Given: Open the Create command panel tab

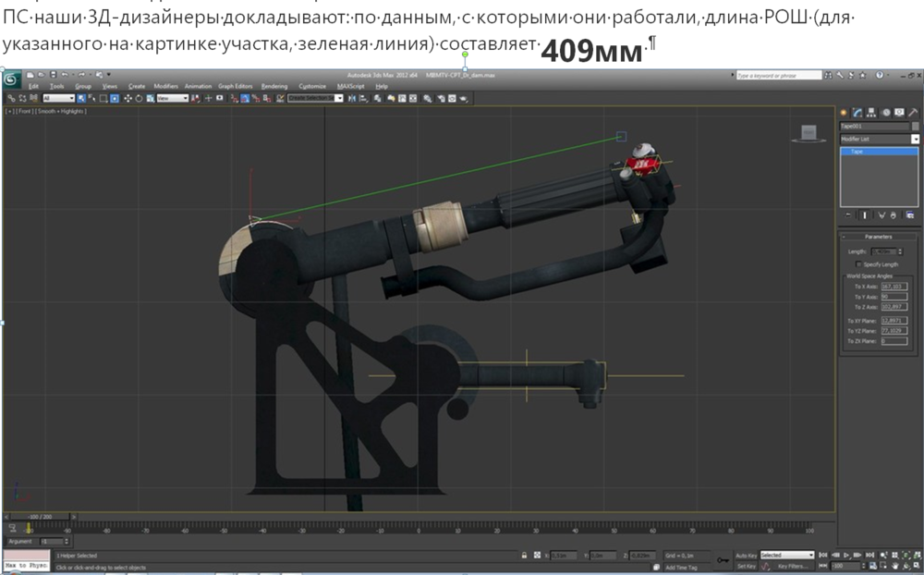Looking at the screenshot, I should [x=844, y=112].
